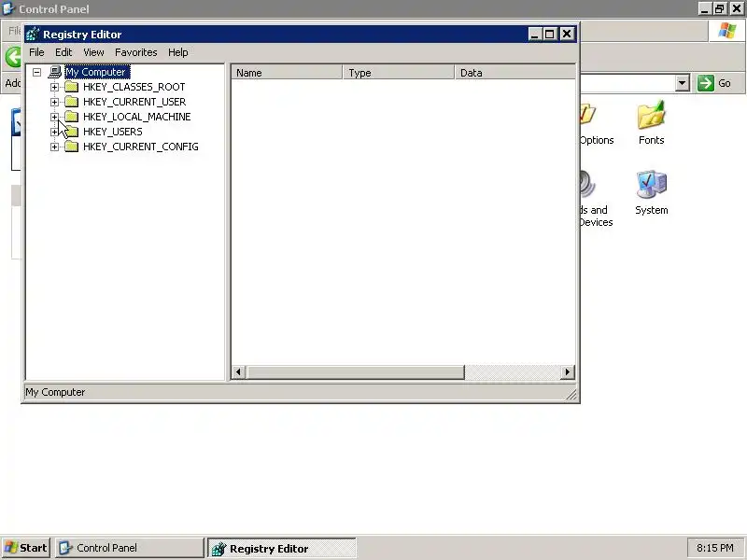Open the Help menu in Registry Editor
Image resolution: width=747 pixels, height=560 pixels.
tap(177, 52)
